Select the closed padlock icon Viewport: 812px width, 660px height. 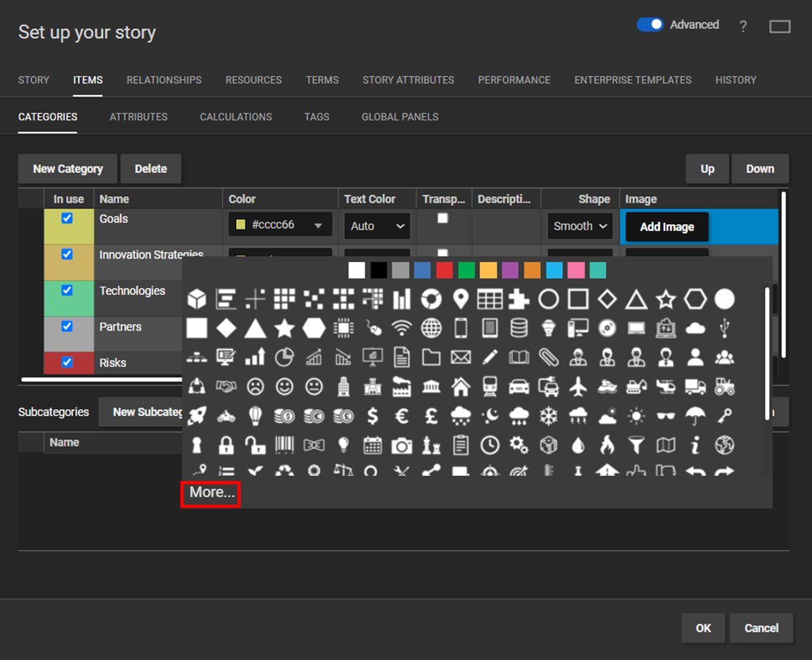[x=226, y=446]
